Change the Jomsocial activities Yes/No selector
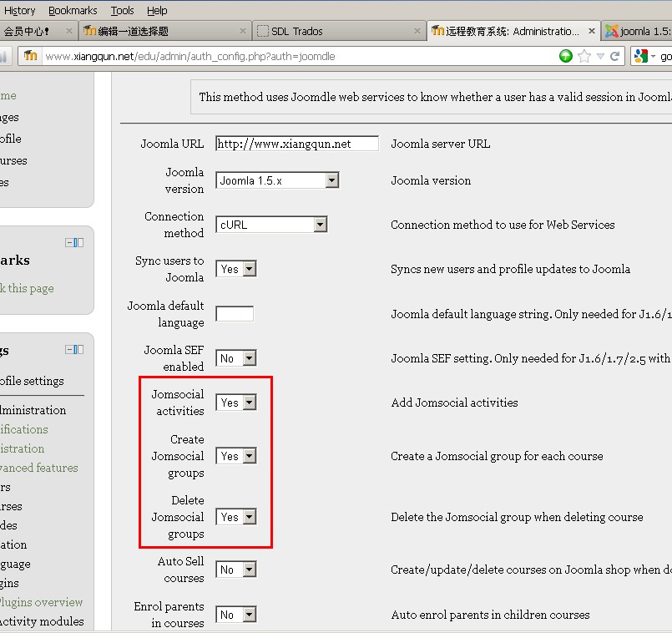The height and width of the screenshot is (633, 672). click(249, 403)
